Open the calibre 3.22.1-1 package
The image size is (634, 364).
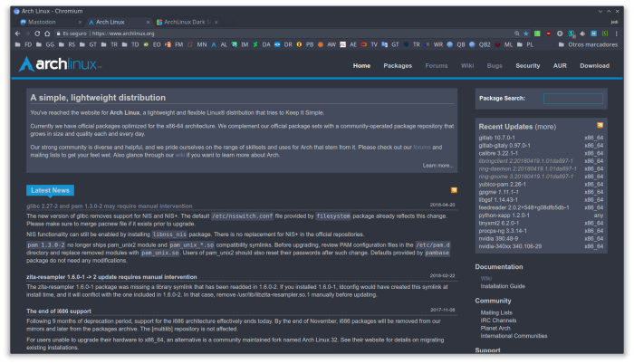pos(498,153)
